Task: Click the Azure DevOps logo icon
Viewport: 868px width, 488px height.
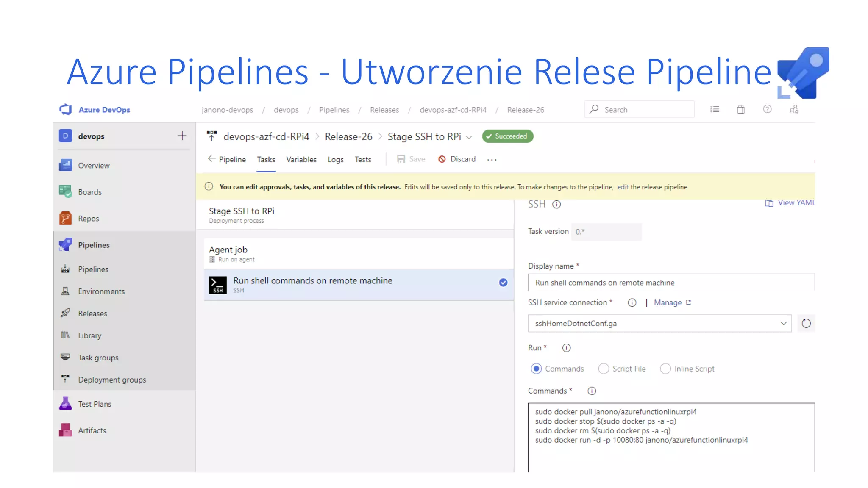Action: coord(66,109)
